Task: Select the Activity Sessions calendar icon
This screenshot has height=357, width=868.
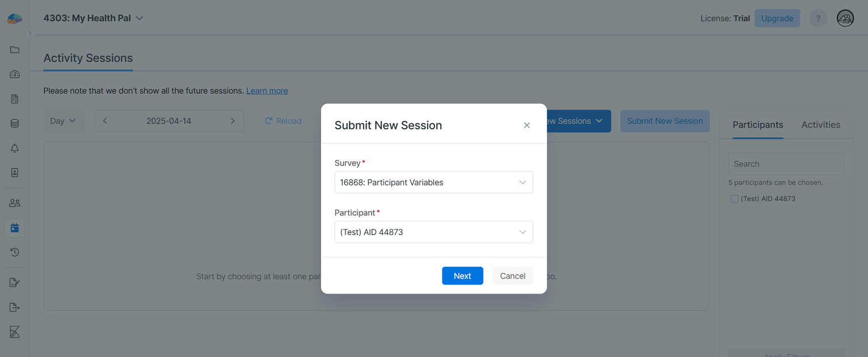Action: point(14,227)
